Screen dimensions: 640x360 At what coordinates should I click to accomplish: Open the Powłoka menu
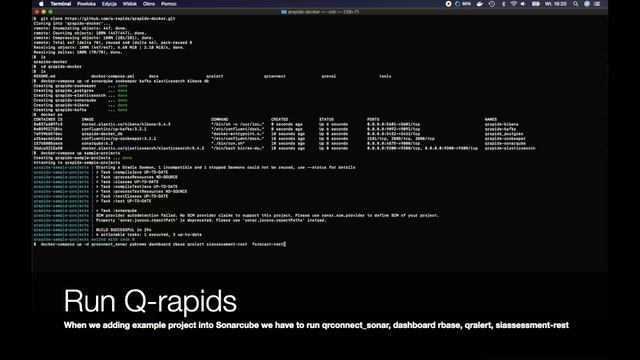87,4
